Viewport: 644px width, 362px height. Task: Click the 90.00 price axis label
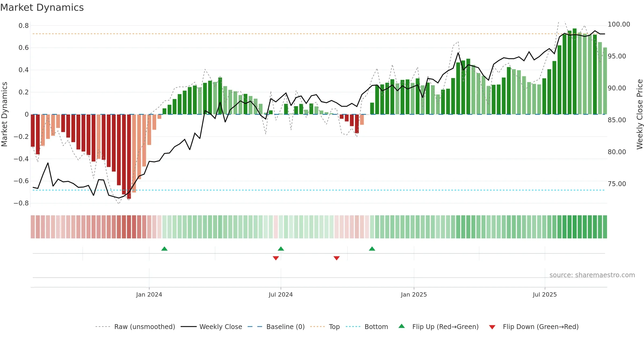click(x=617, y=88)
